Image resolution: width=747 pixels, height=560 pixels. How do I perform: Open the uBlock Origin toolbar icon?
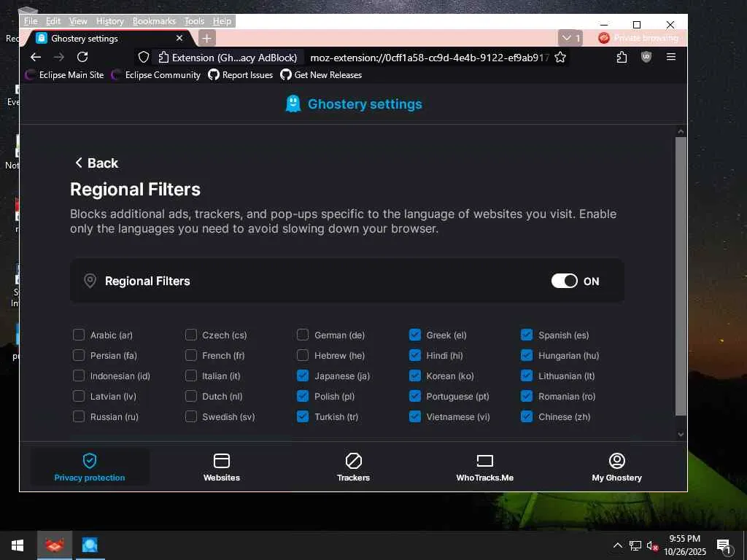click(x=646, y=57)
